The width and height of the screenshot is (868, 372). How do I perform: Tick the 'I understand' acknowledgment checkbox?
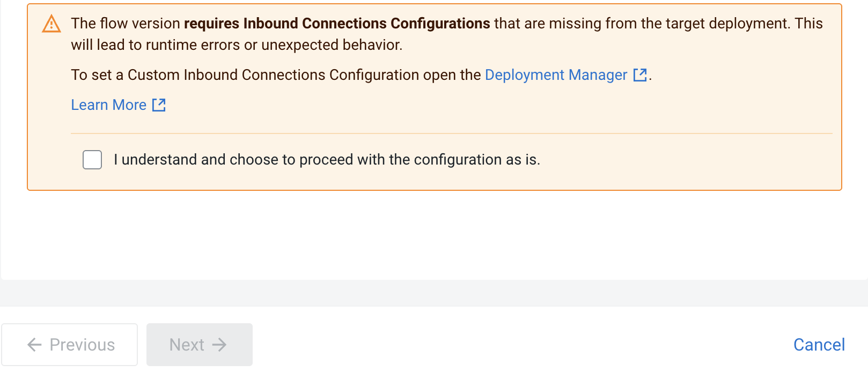92,160
